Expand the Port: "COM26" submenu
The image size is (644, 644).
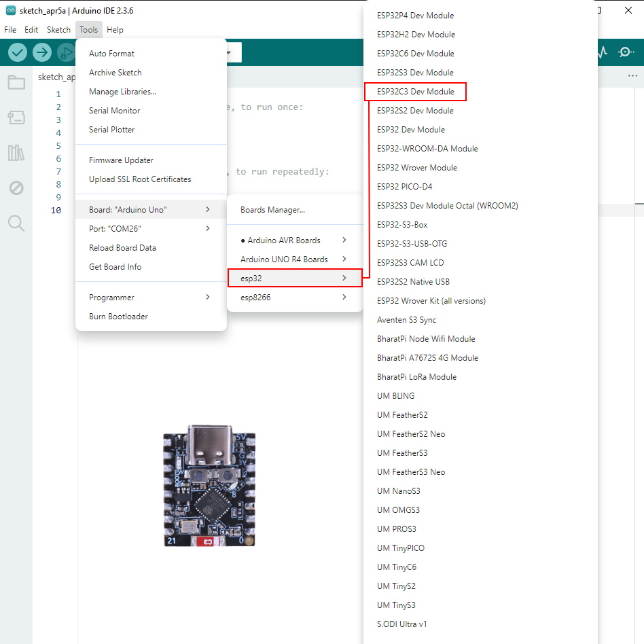tap(151, 228)
